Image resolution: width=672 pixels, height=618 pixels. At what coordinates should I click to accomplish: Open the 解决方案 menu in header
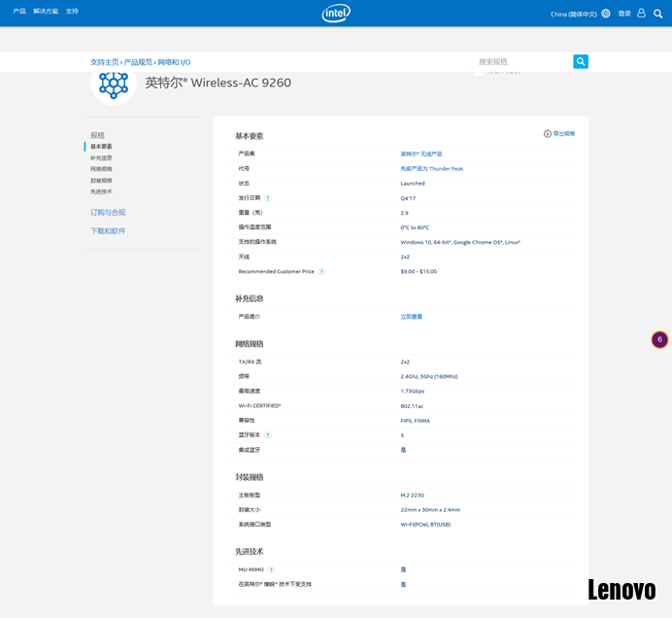46,11
